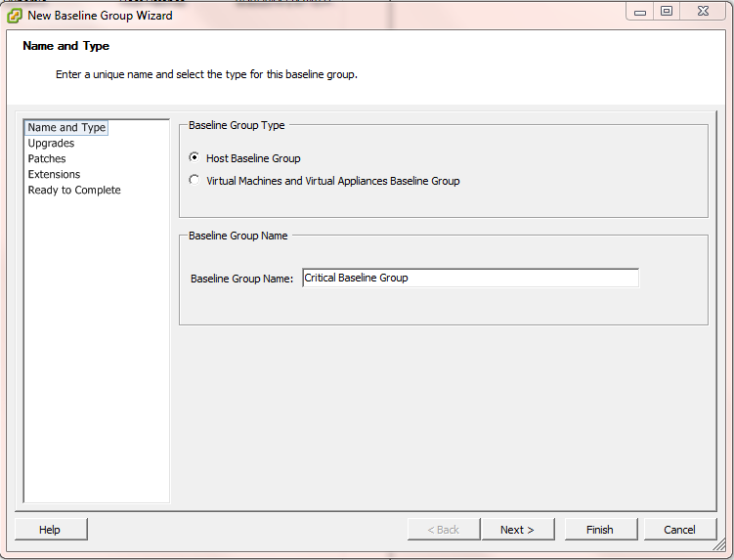Image resolution: width=734 pixels, height=560 pixels.
Task: Go to the Upgrades step in sidebar
Action: click(51, 144)
